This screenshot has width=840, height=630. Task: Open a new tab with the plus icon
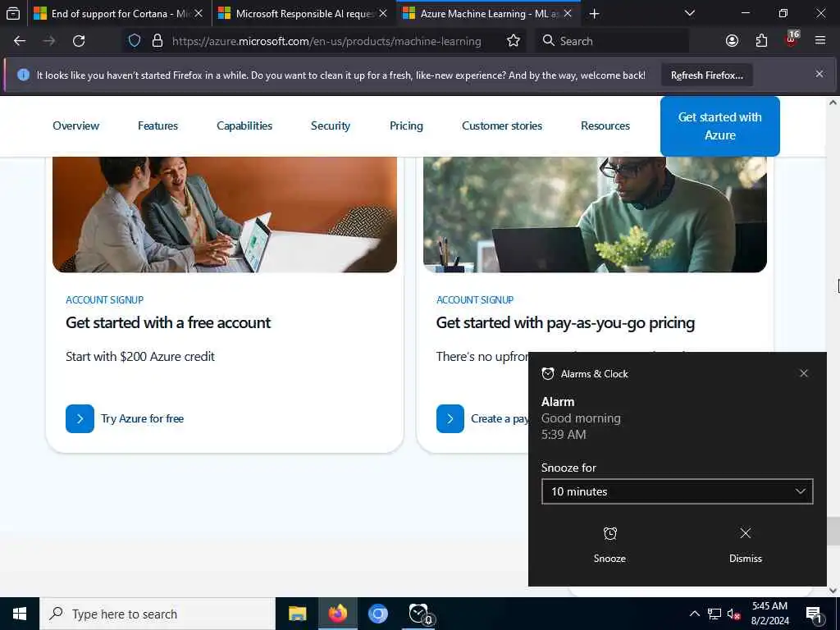coord(594,14)
